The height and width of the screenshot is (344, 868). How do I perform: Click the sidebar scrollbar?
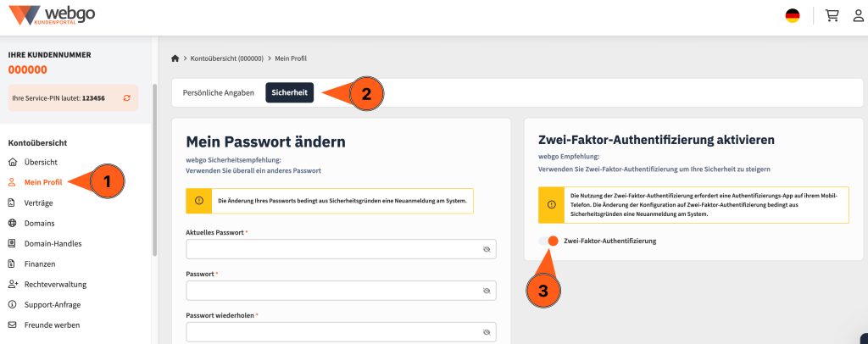(154, 169)
